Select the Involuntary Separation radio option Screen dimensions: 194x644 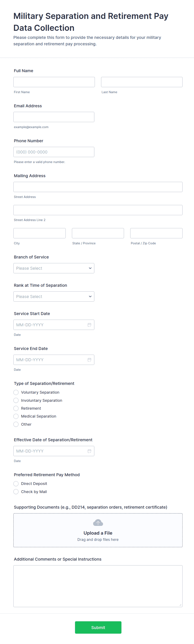coord(16,400)
